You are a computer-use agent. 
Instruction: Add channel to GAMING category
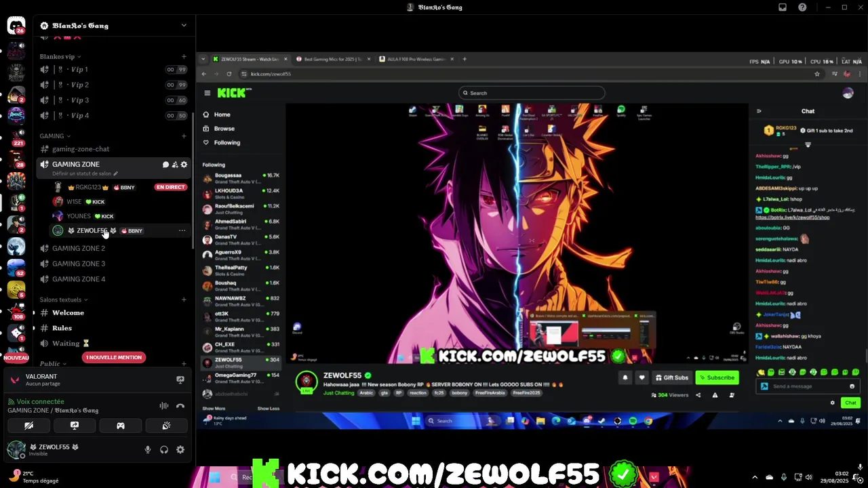pyautogui.click(x=184, y=136)
